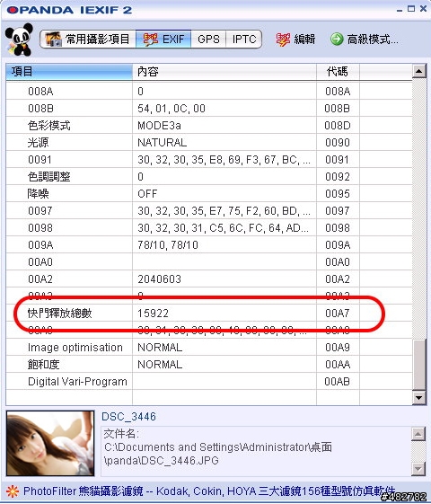Screen dimensions: 431x504
Task: Select the 0098 row item
Action: 40,228
